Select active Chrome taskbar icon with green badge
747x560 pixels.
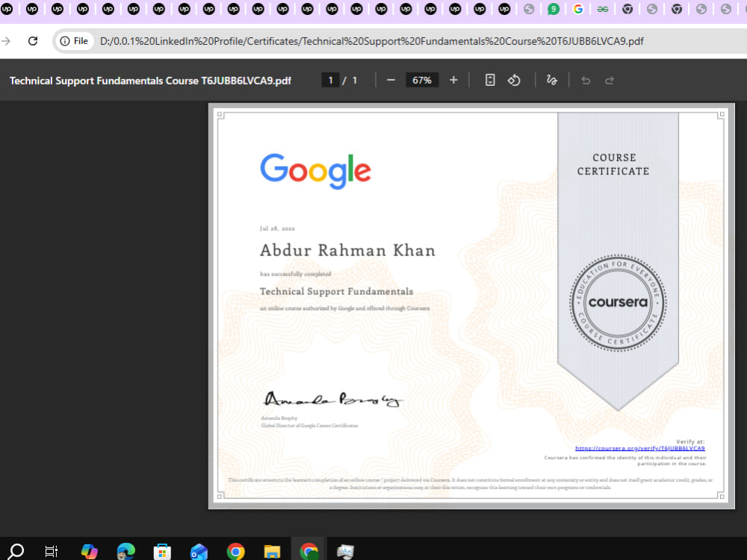pos(309,551)
